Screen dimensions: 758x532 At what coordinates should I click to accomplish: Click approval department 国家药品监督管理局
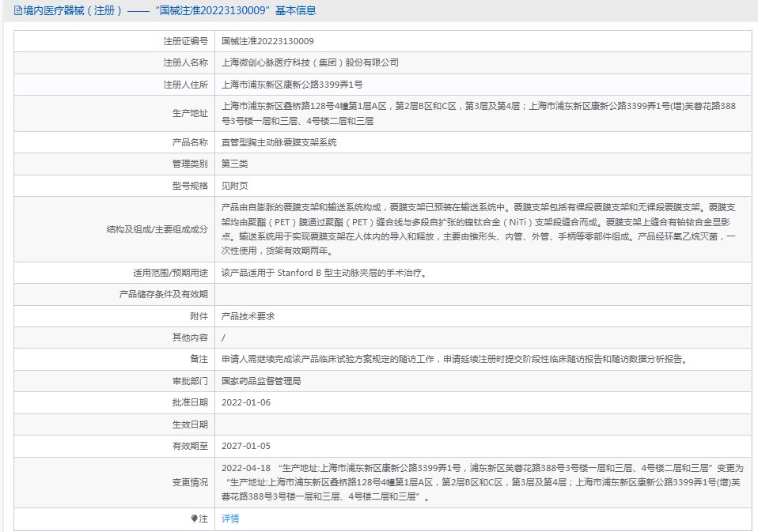(x=261, y=380)
